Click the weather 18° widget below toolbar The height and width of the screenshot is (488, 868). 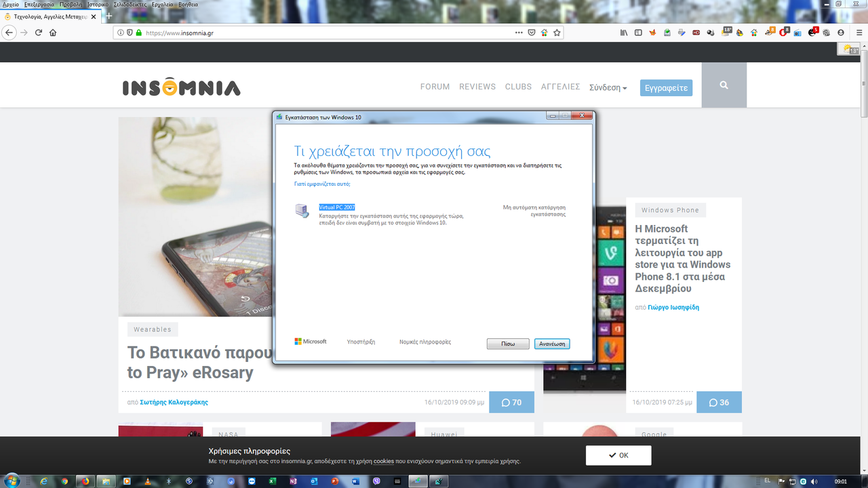click(850, 49)
